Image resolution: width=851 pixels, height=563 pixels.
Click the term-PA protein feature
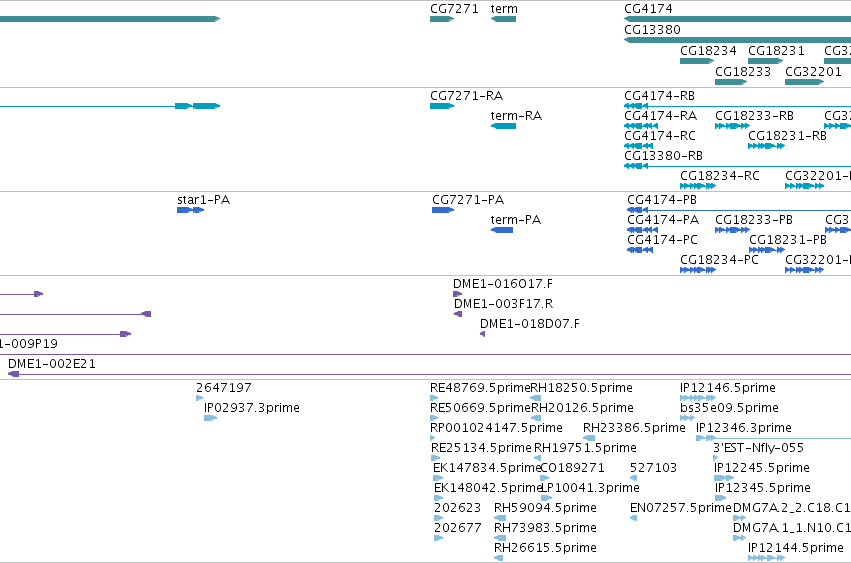(501, 230)
